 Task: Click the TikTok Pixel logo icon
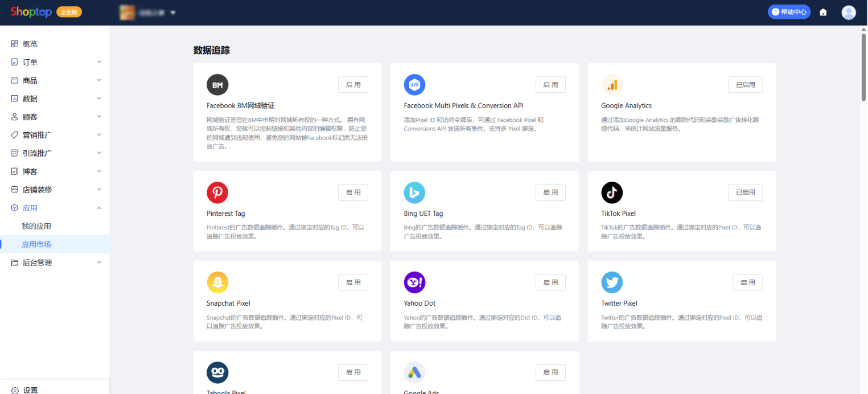point(612,193)
